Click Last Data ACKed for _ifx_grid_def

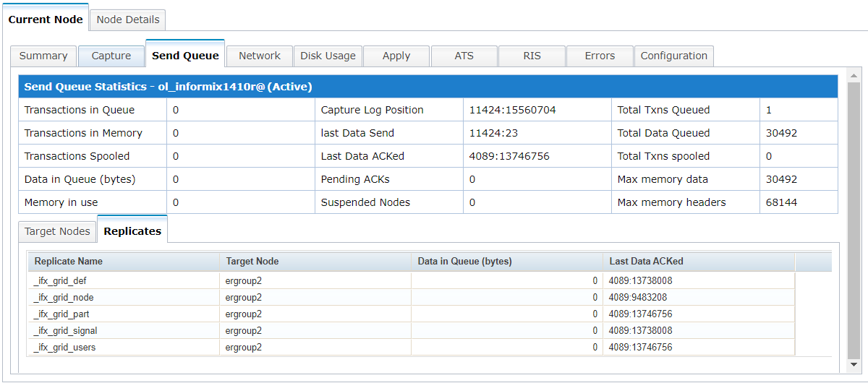640,280
